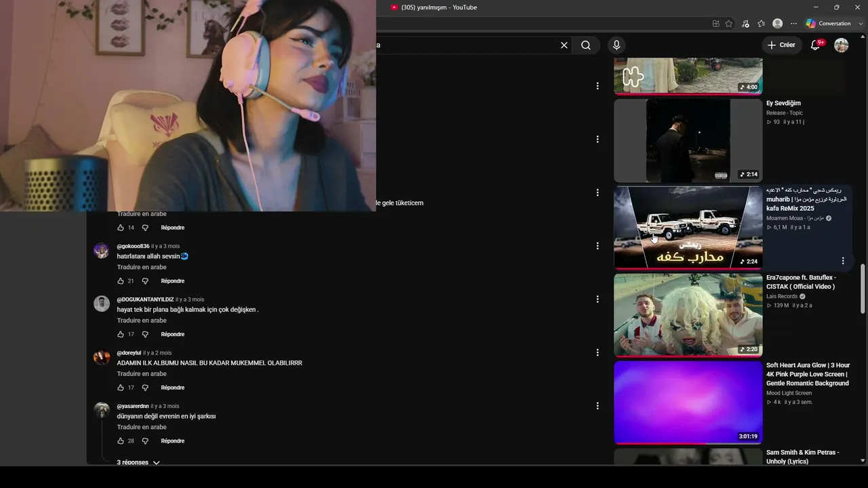This screenshot has height=488, width=868.
Task: Select the 'yanılmışım - YouTube' browser tab
Action: [x=434, y=7]
